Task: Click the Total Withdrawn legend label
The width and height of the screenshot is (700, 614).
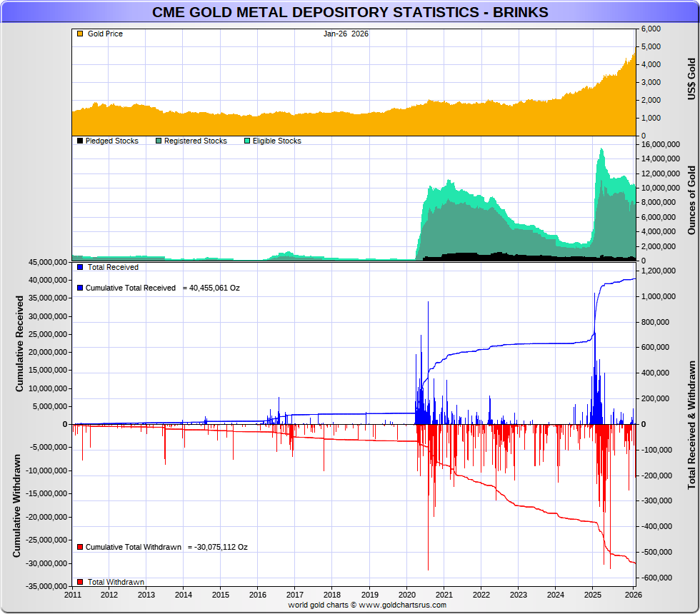Action: 116,582
